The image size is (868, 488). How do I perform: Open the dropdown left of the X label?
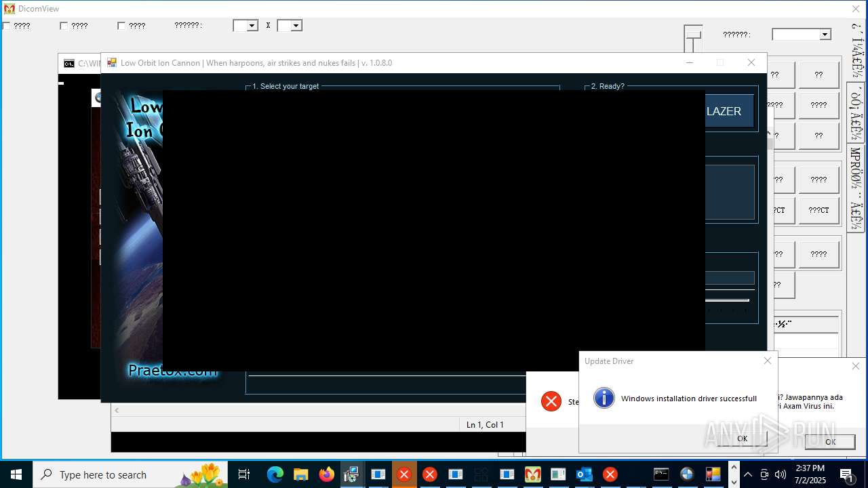[252, 26]
